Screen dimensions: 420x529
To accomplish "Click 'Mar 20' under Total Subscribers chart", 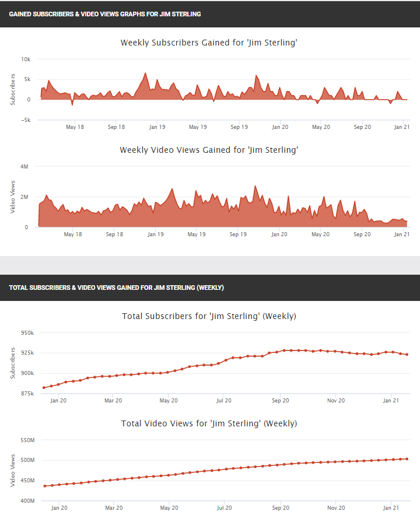I will tap(113, 401).
